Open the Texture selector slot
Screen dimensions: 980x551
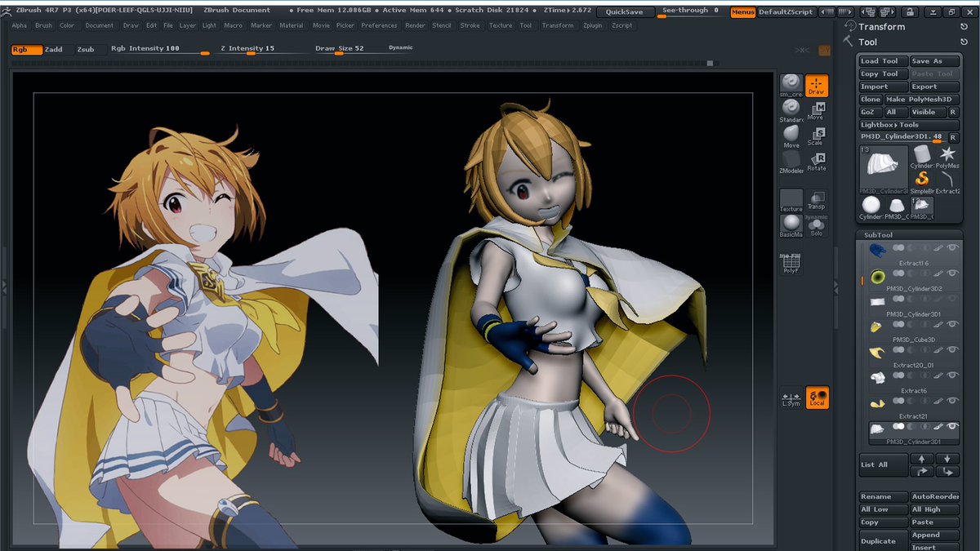click(x=791, y=200)
